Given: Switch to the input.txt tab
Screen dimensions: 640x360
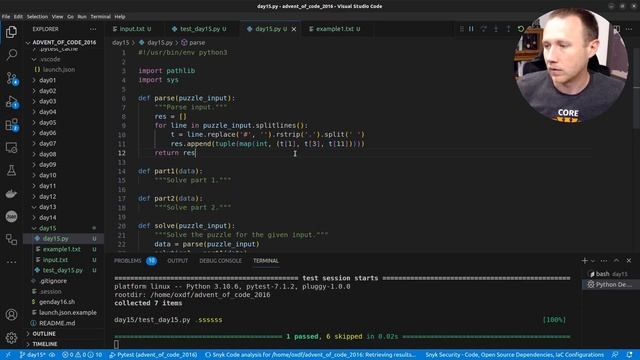Looking at the screenshot, I should (x=132, y=29).
